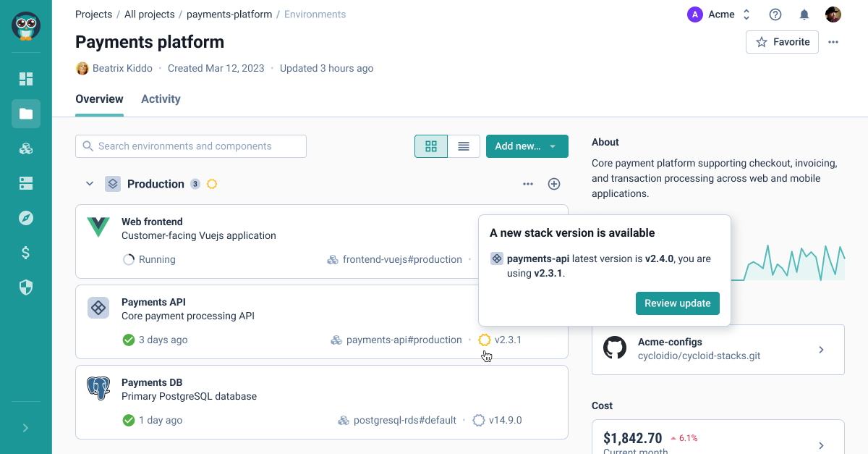Open the stacks cubes sidebar icon

[x=26, y=148]
